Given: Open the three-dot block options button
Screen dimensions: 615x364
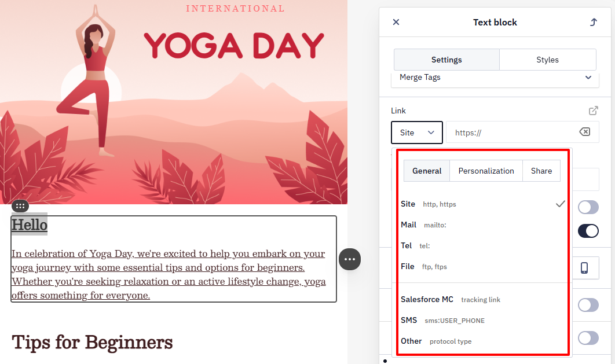Looking at the screenshot, I should [x=350, y=259].
